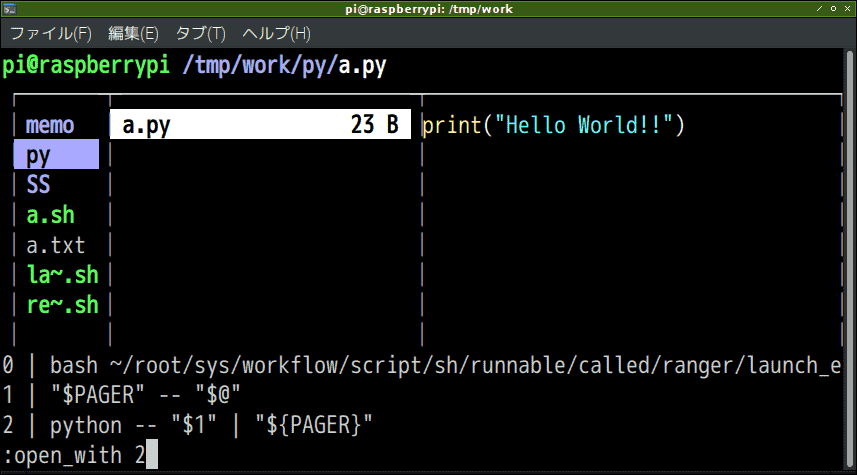
Task: Click the /tmp/work/py/ path in header
Action: 260,66
